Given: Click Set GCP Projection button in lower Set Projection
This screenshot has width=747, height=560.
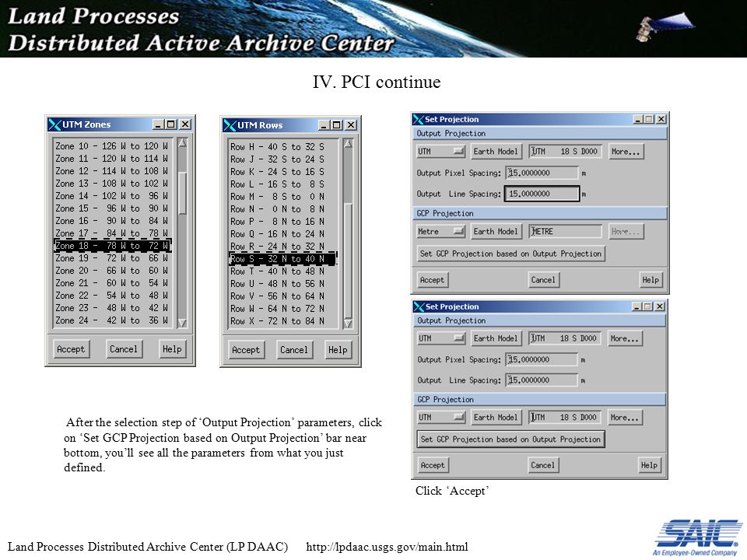Looking at the screenshot, I should pos(510,439).
